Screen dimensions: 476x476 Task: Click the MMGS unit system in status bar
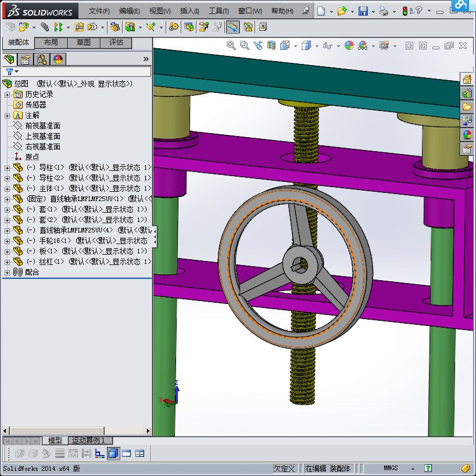pos(391,468)
